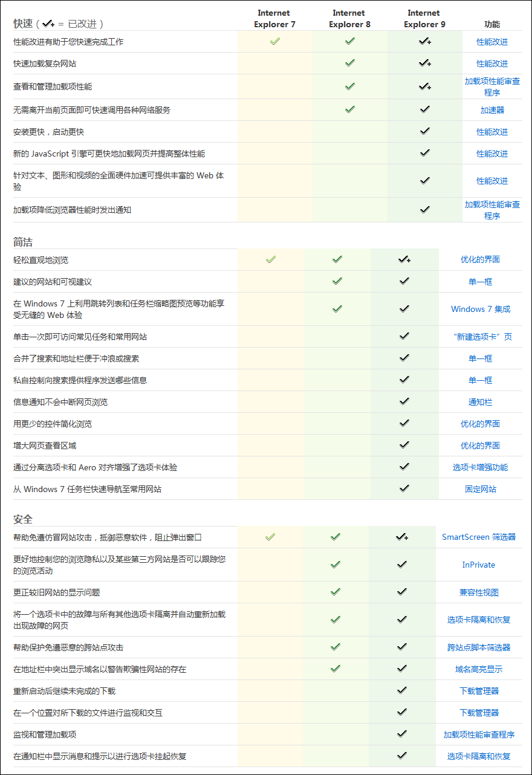Open the "新建选项卡"页 link
This screenshot has height=775, width=532.
point(482,337)
